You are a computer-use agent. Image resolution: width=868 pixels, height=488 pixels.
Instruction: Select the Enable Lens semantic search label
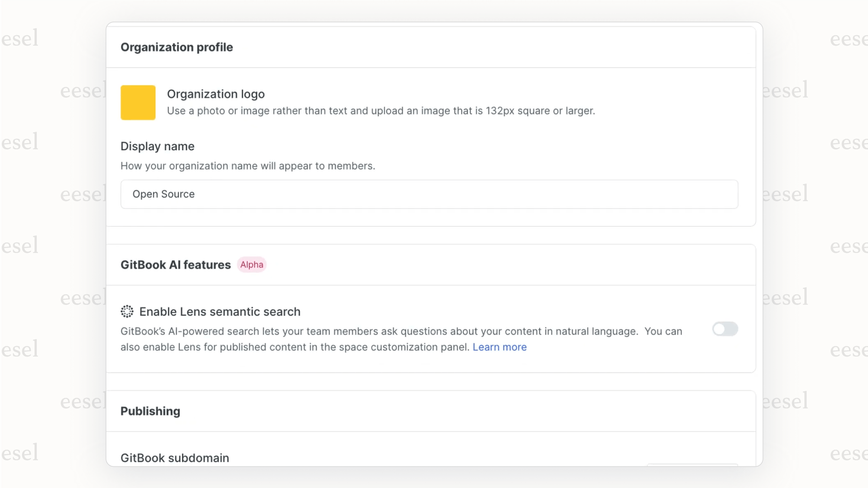220,311
